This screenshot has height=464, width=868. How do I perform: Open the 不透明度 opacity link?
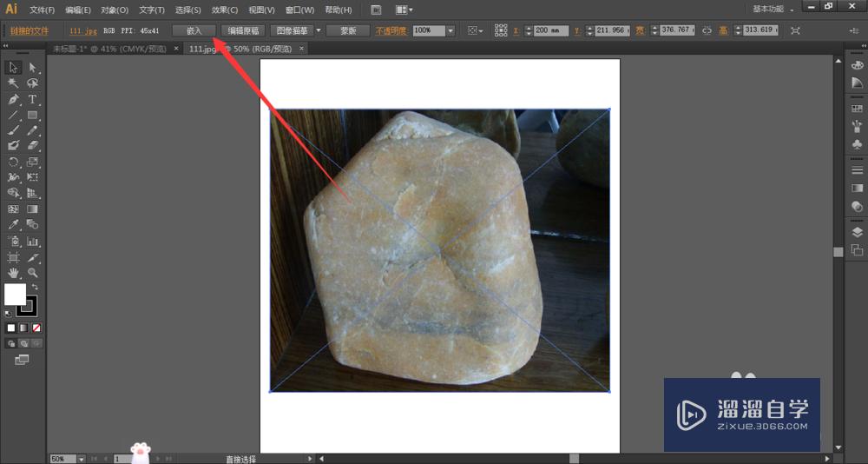coord(391,31)
